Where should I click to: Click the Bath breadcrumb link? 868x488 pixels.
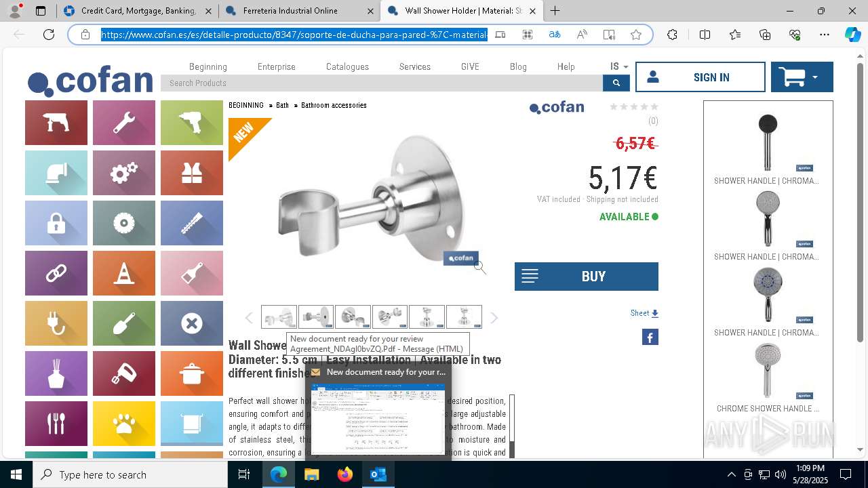(x=282, y=105)
